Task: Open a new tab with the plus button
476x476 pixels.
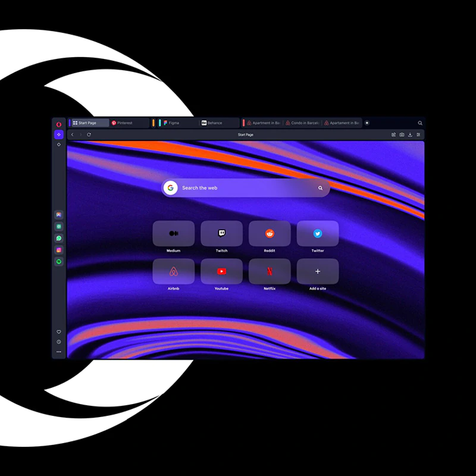Action: coord(367,123)
